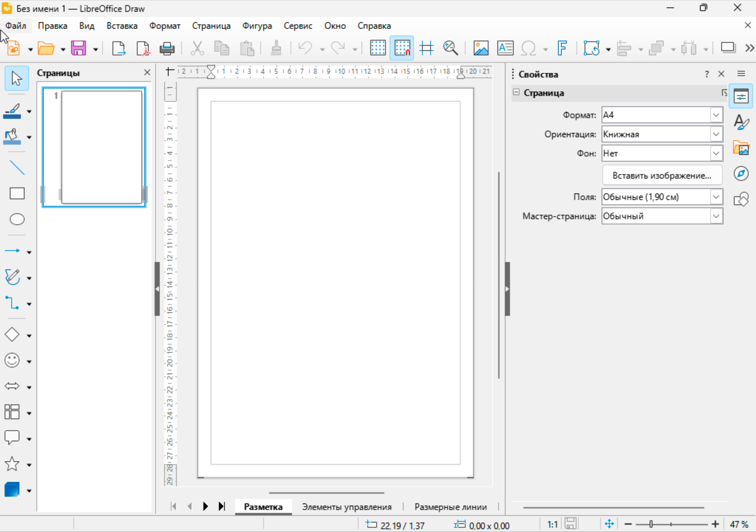Click the Line Color pen icon
The width and height of the screenshot is (756, 532).
point(12,111)
